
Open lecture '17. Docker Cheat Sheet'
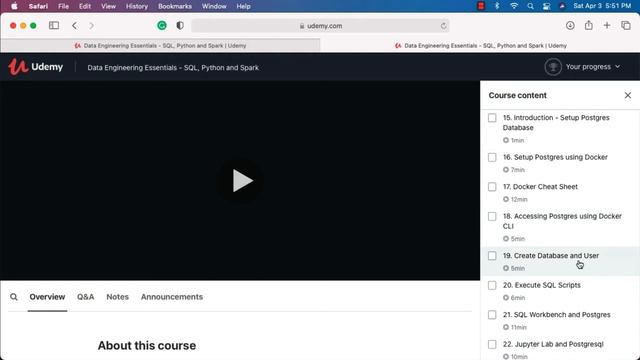[540, 187]
